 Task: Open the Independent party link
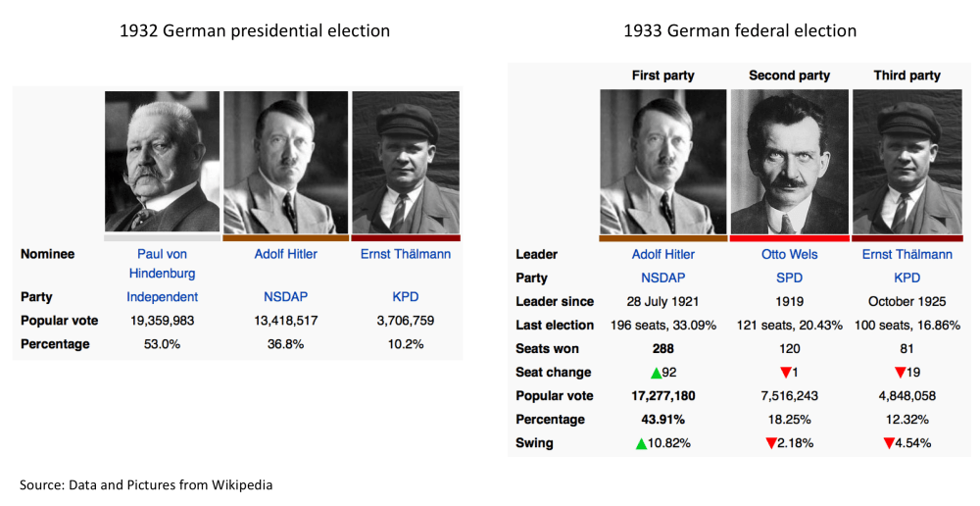162,296
